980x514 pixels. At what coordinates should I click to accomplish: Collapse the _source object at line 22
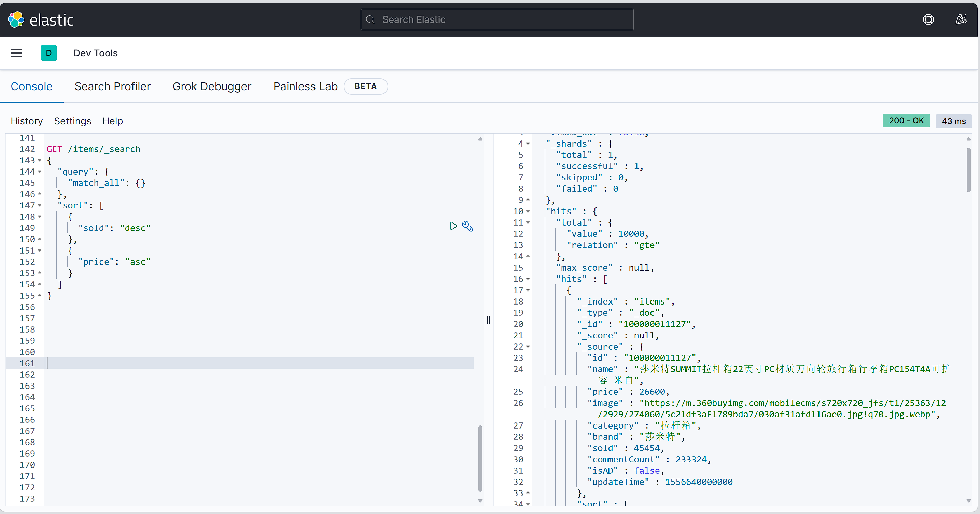coord(528,347)
